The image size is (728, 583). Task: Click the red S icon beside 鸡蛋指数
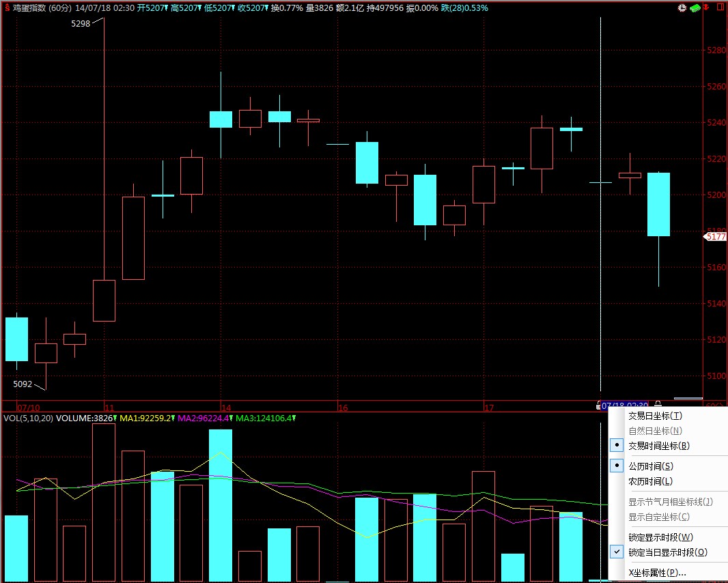coord(7,8)
